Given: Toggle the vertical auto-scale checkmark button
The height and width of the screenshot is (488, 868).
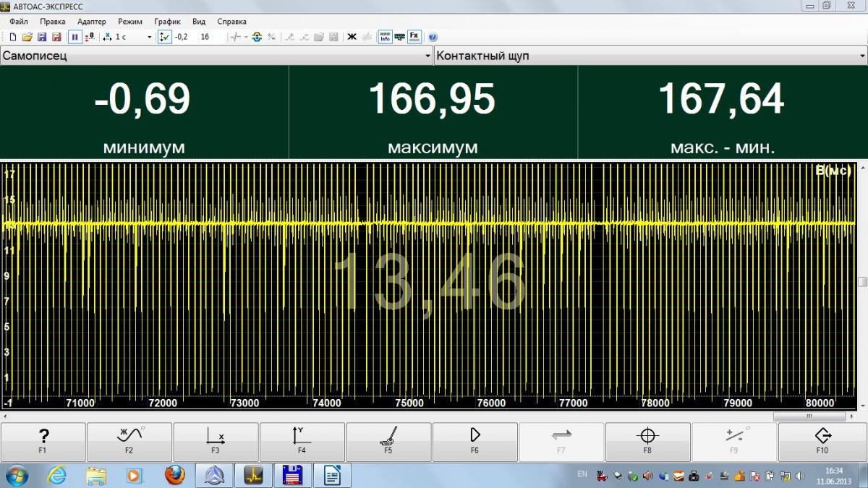Looking at the screenshot, I should 164,37.
